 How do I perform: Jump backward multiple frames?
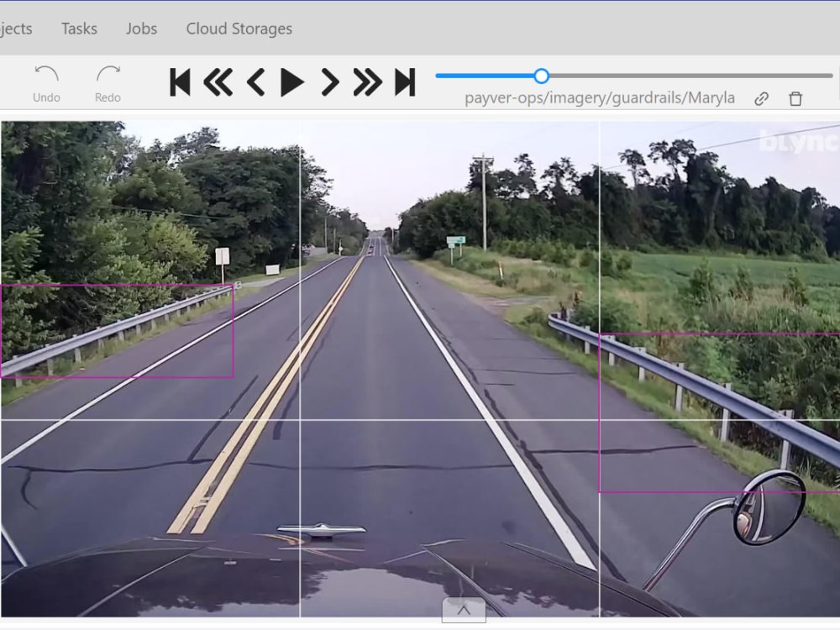click(218, 82)
